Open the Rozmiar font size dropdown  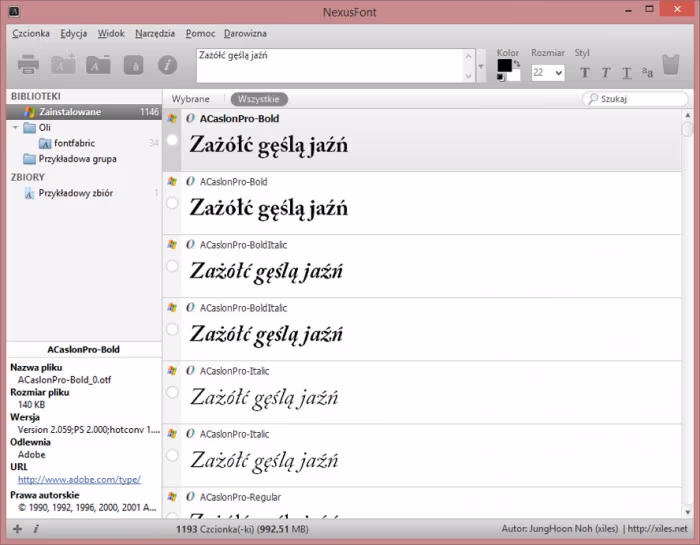click(x=558, y=72)
